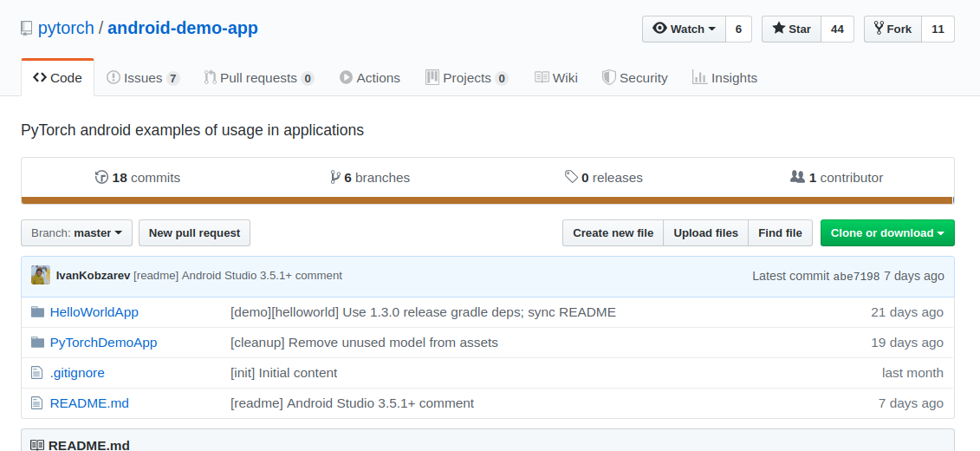Open the Pull requests tab
The width and height of the screenshot is (980, 451).
pyautogui.click(x=258, y=78)
